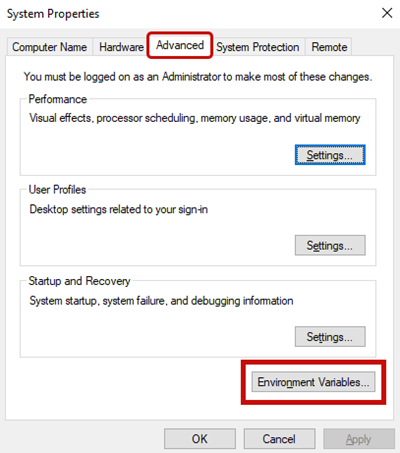Open the Hardware tab
This screenshot has width=400, height=453.
point(121,47)
